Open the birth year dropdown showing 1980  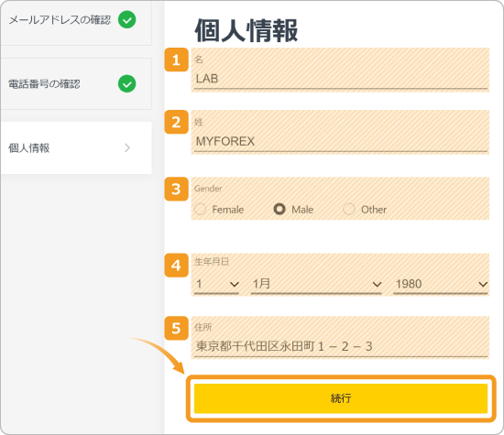pyautogui.click(x=441, y=284)
